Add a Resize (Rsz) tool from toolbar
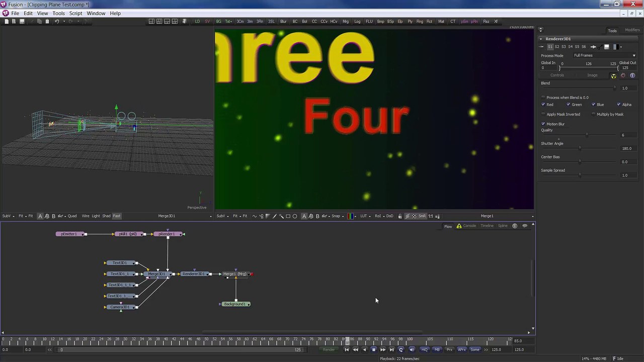644x362 pixels. point(486,22)
